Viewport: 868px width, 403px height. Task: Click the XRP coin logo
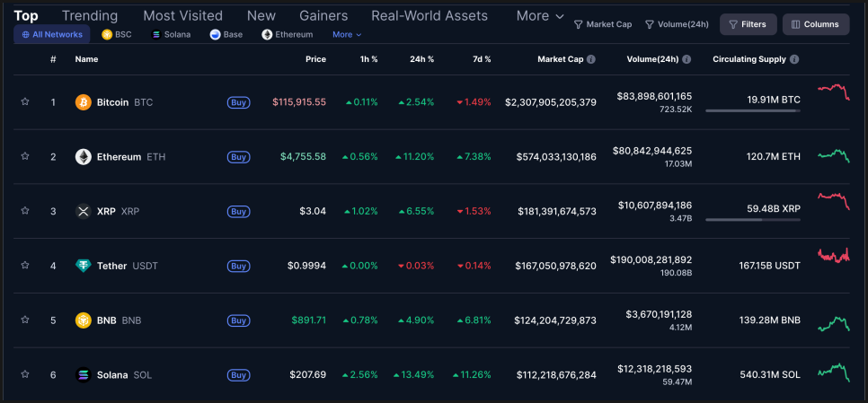point(83,211)
